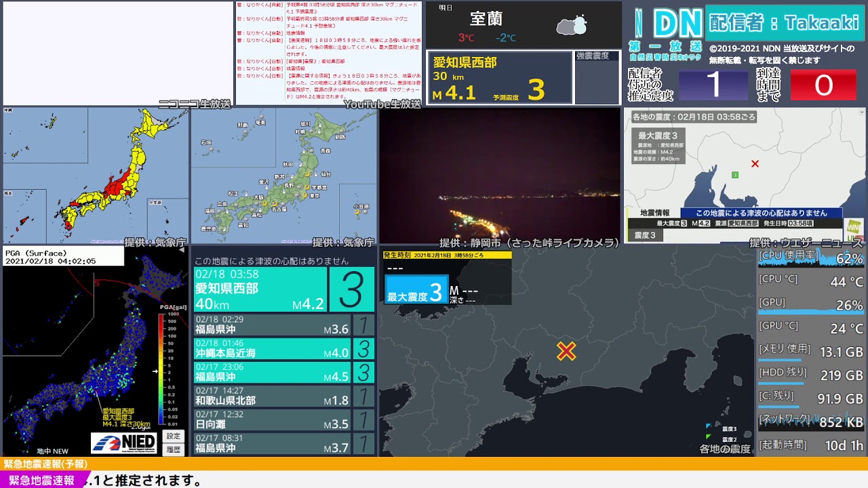Select the 沖縄本島近海 M4.0 earthquake entry
The width and height of the screenshot is (868, 488).
point(272,348)
